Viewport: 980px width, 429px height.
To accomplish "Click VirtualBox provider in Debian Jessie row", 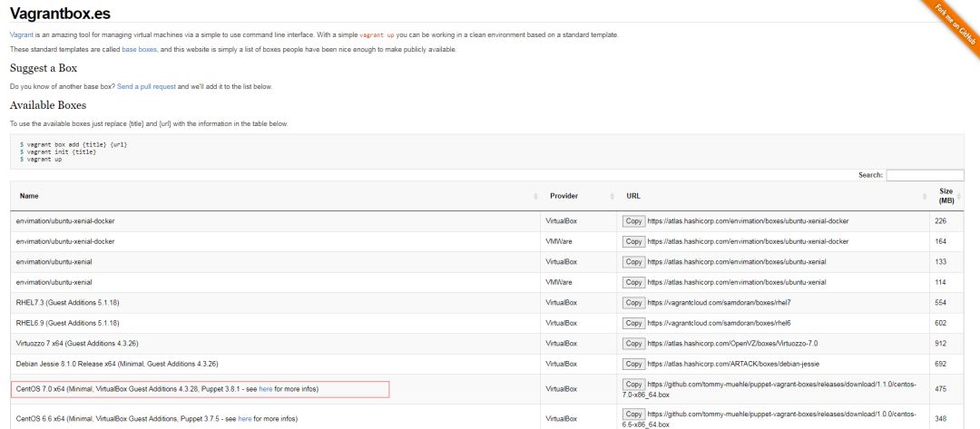I will (x=562, y=364).
